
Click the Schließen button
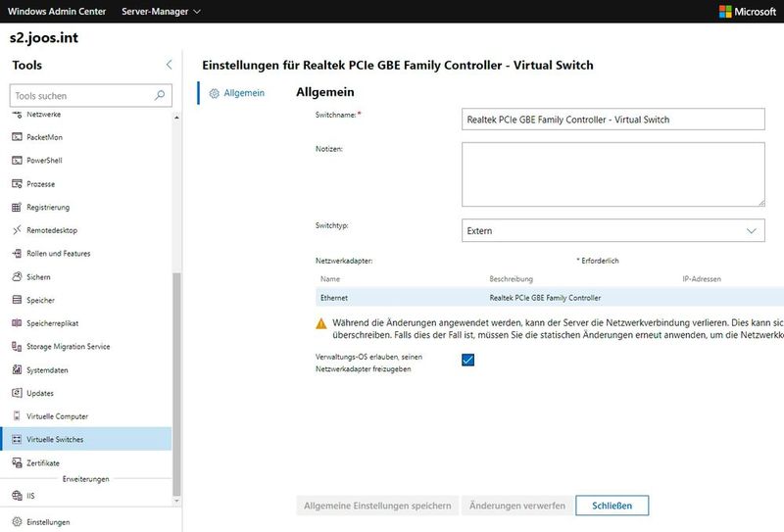pyautogui.click(x=612, y=506)
